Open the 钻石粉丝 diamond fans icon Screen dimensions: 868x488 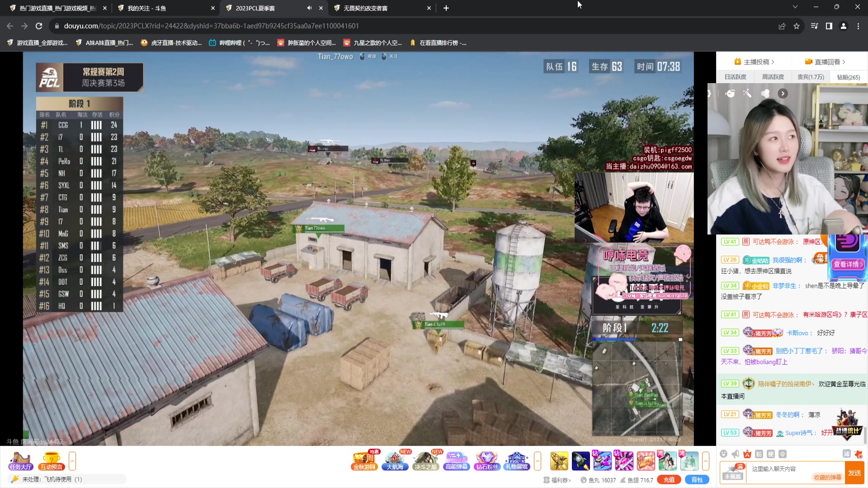pos(487,461)
